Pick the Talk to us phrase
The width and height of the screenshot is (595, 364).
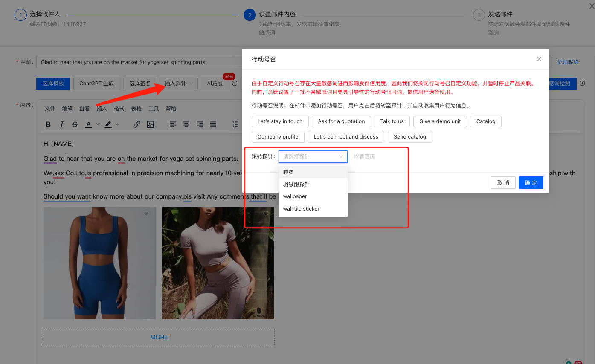point(392,121)
